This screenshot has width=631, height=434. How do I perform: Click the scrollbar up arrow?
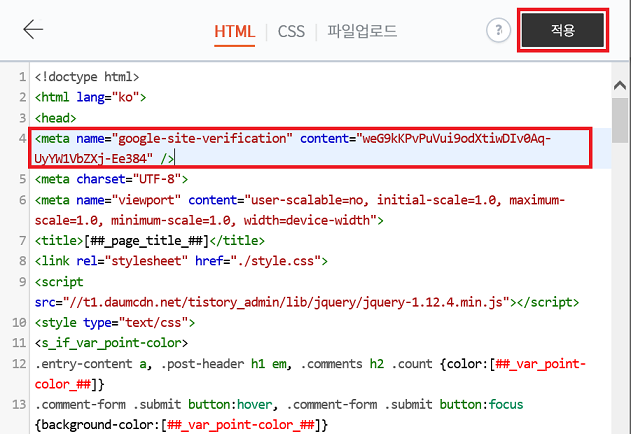click(x=620, y=85)
